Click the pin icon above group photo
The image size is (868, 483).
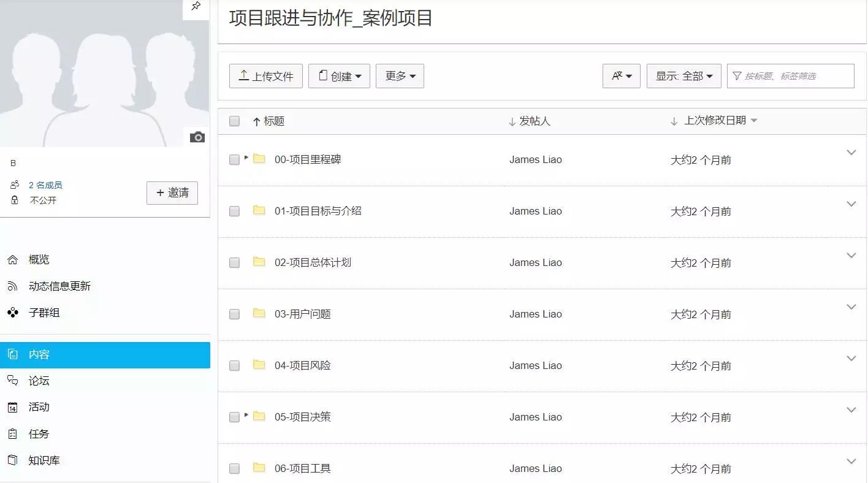coord(196,6)
